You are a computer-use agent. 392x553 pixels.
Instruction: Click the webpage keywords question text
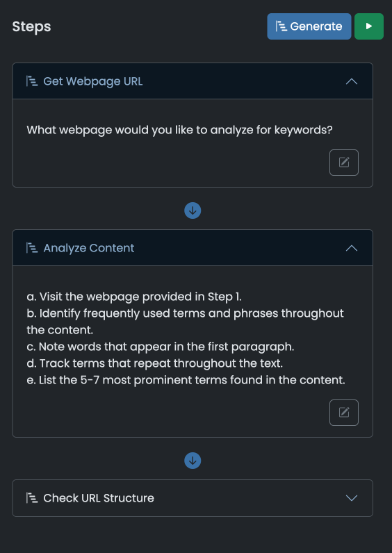point(179,130)
